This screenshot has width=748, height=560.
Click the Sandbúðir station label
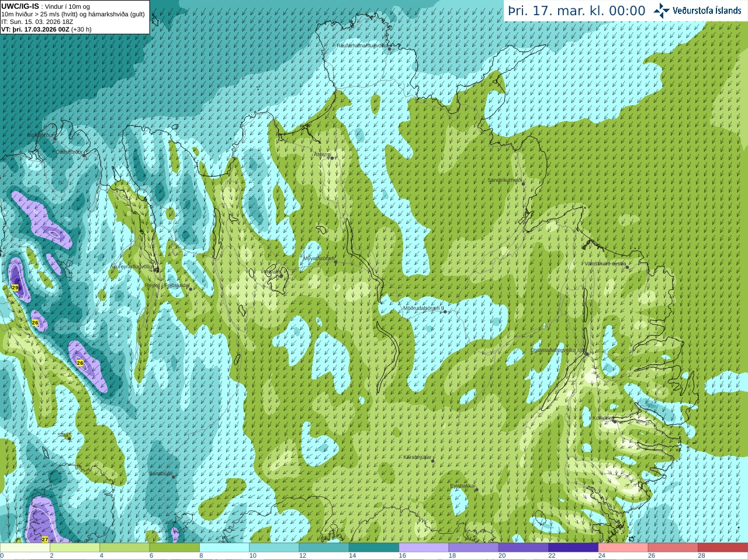click(161, 473)
